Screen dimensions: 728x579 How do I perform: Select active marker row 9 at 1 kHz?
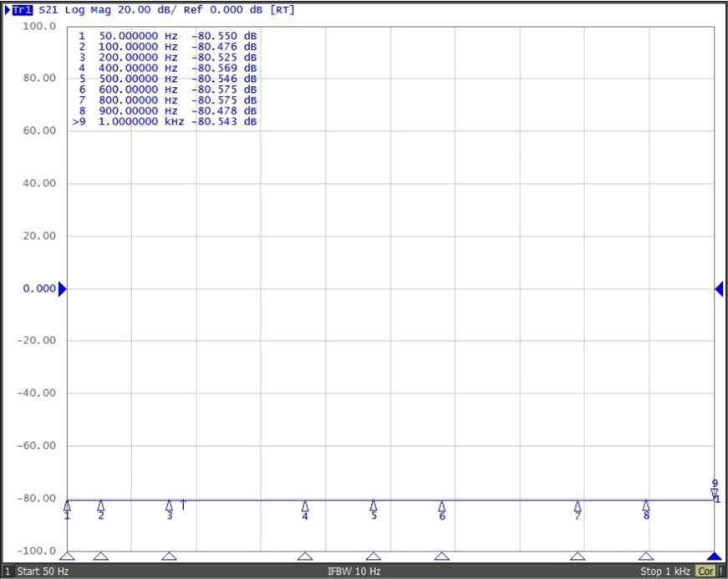[167, 121]
